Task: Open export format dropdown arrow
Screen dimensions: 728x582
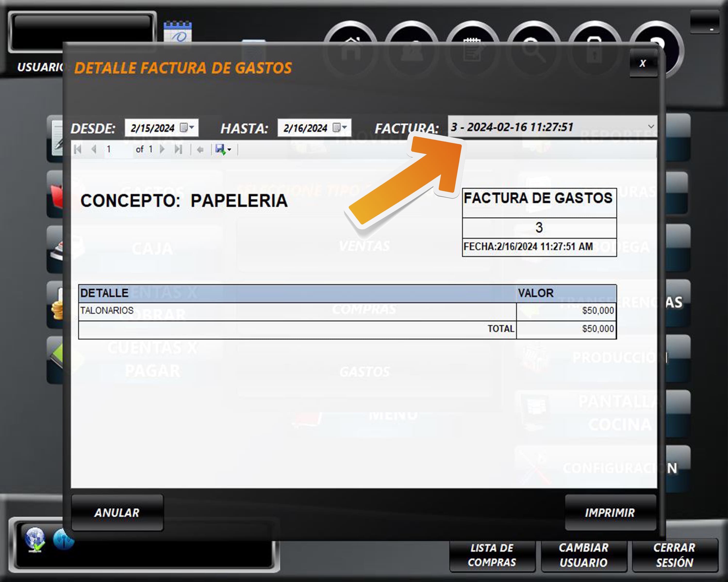Action: point(230,149)
